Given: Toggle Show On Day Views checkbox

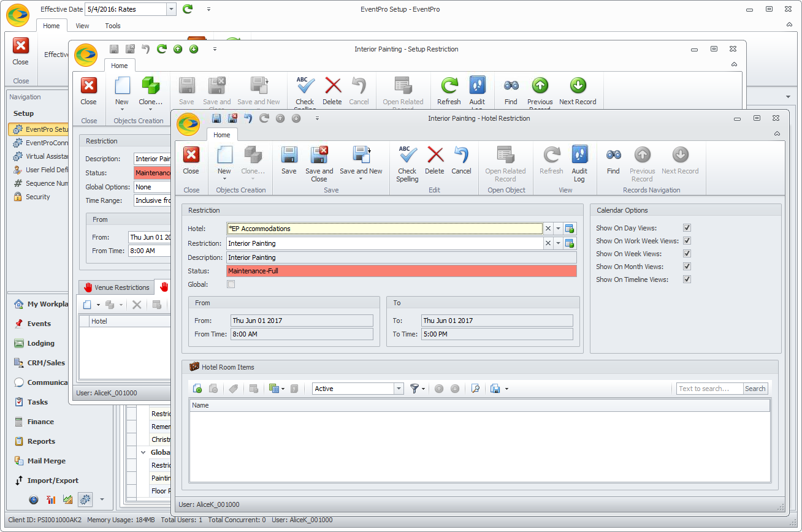Looking at the screenshot, I should (x=687, y=228).
